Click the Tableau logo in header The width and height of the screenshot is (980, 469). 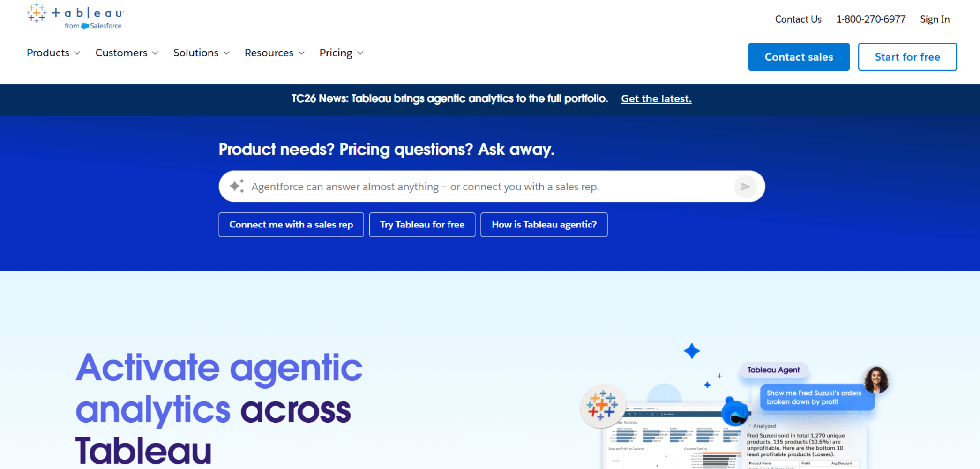click(x=75, y=16)
